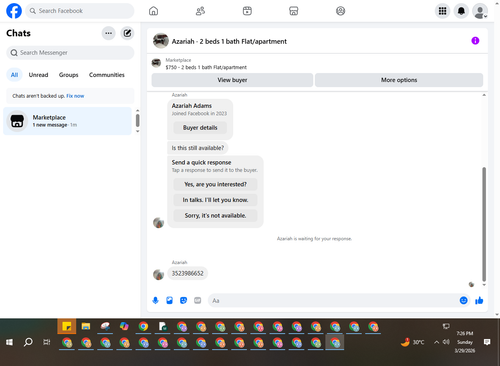Click Azariah's avatar beside the phone number
The image size is (500, 366).
tap(158, 275)
